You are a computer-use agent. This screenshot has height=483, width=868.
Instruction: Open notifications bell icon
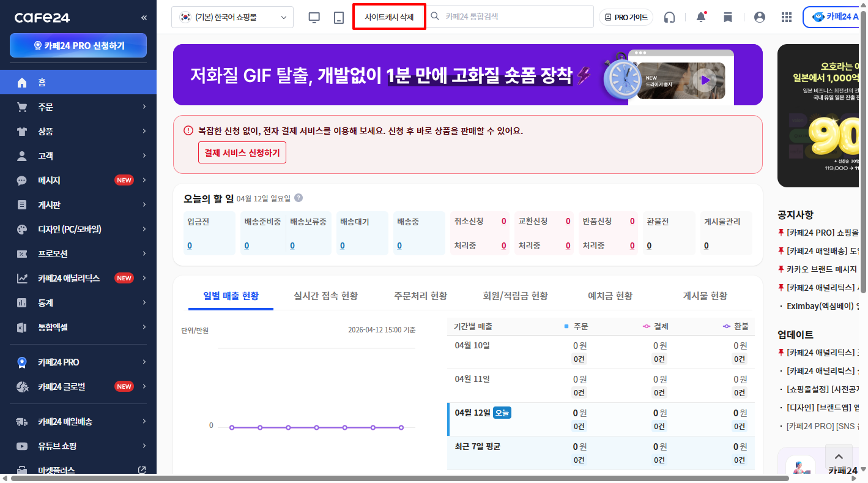(x=701, y=17)
